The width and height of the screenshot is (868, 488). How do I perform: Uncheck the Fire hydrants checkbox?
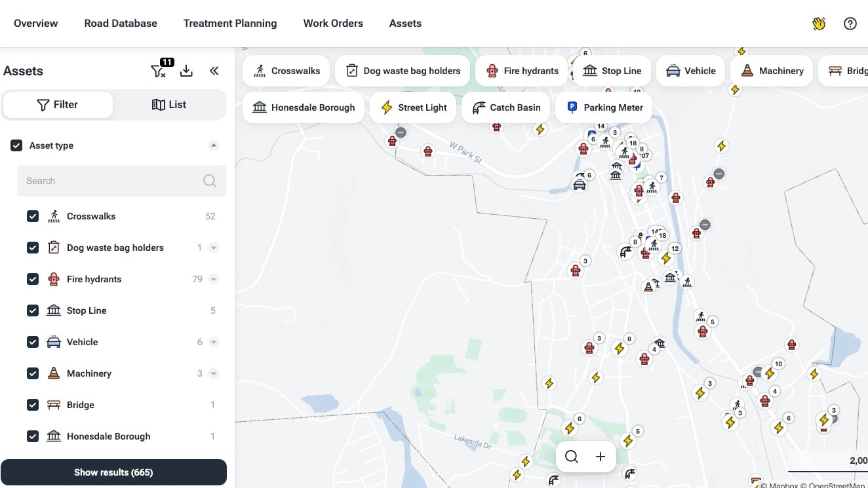pos(33,279)
